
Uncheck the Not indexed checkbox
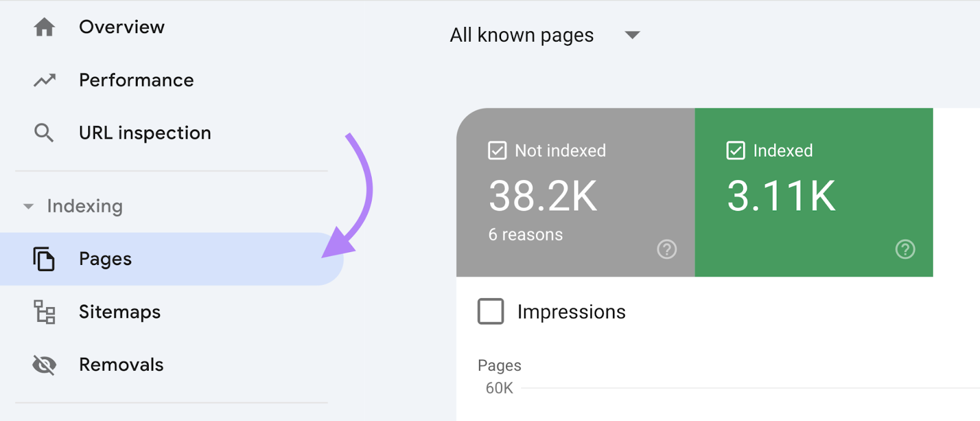click(497, 151)
